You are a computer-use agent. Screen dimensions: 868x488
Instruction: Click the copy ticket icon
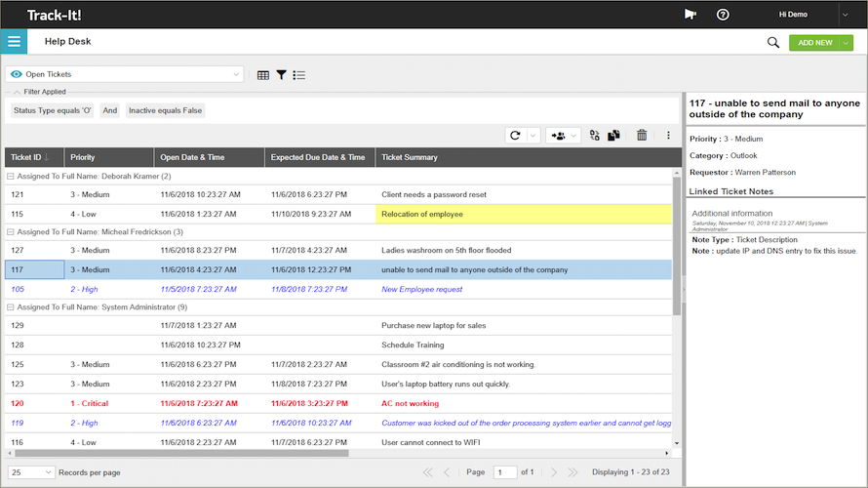coord(614,136)
